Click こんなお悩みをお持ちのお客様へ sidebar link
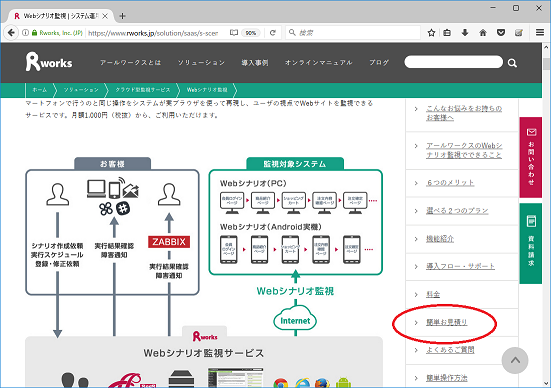Screen dimensions: 551x388 [x=464, y=113]
